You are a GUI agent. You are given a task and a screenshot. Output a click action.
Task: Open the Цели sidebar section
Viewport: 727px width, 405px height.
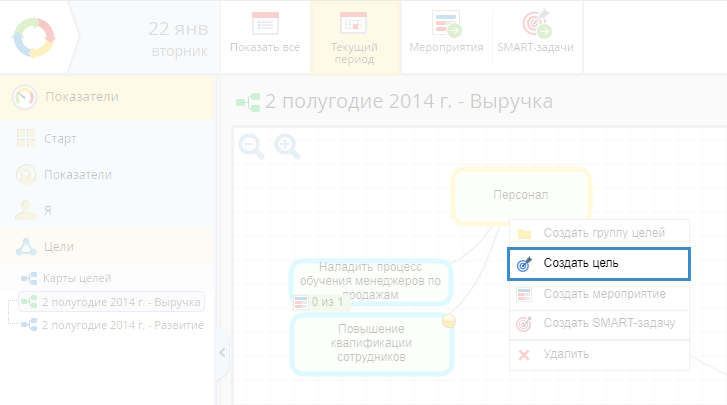click(58, 246)
